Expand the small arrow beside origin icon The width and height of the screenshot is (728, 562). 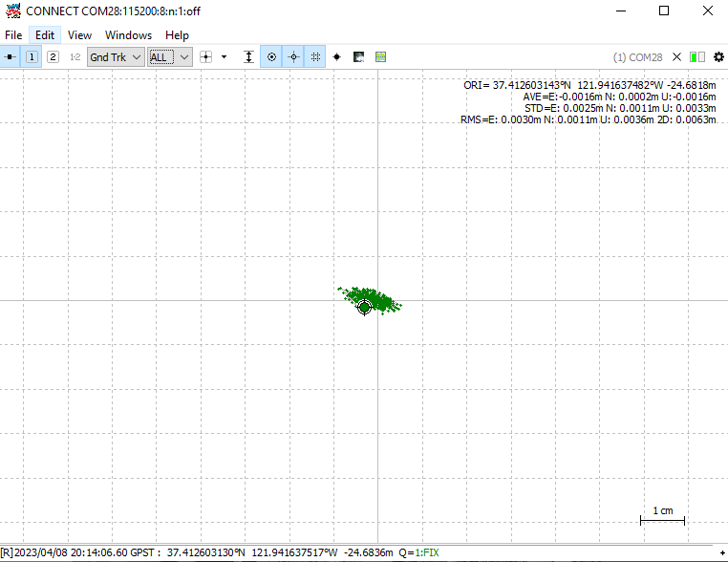(x=225, y=57)
